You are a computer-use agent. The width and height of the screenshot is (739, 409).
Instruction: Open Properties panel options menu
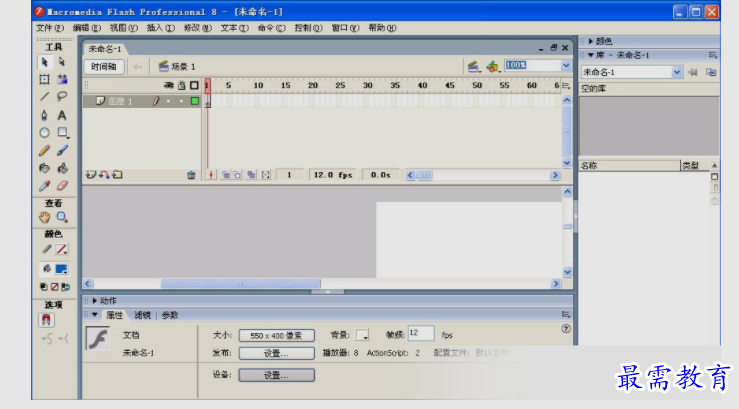click(566, 314)
